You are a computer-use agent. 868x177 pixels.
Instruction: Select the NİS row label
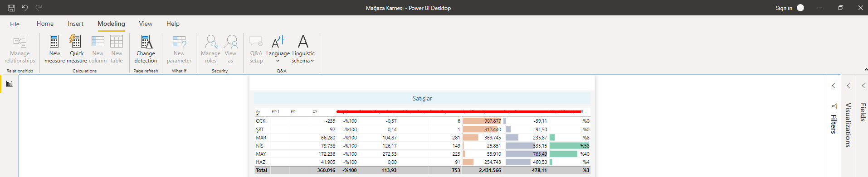[260, 146]
